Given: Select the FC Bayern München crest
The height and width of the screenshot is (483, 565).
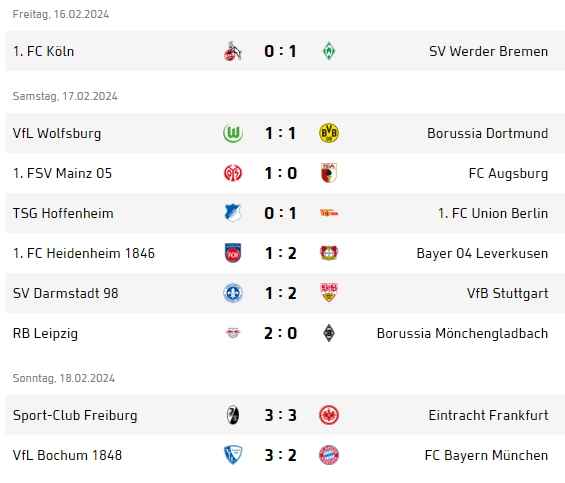Looking at the screenshot, I should coord(329,455).
